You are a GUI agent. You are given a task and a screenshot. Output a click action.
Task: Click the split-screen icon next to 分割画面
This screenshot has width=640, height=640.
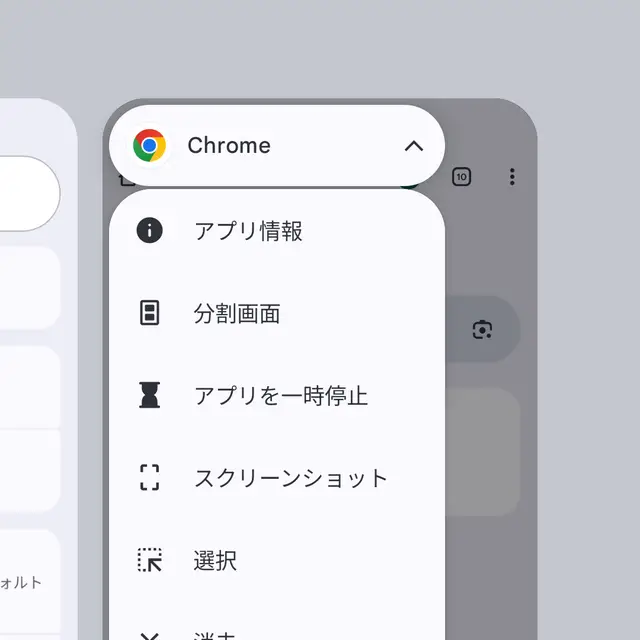(x=149, y=313)
